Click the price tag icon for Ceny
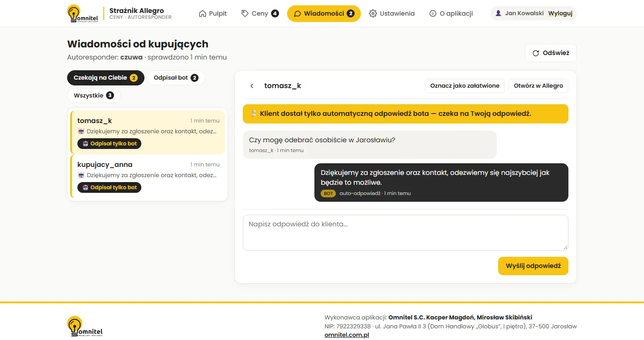 (x=245, y=13)
